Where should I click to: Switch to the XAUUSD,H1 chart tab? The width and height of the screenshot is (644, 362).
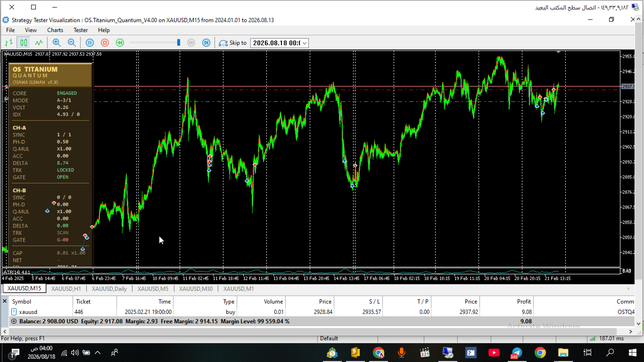tap(66, 289)
